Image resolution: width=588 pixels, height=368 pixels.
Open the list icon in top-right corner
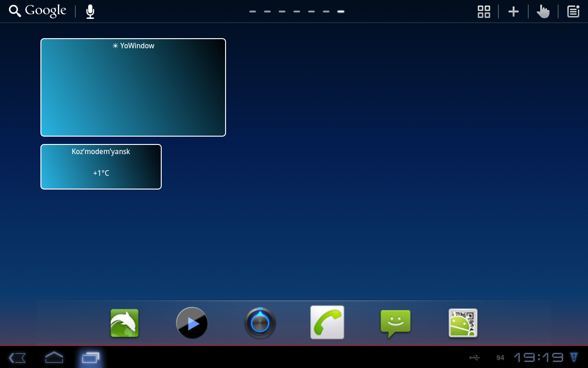[573, 11]
